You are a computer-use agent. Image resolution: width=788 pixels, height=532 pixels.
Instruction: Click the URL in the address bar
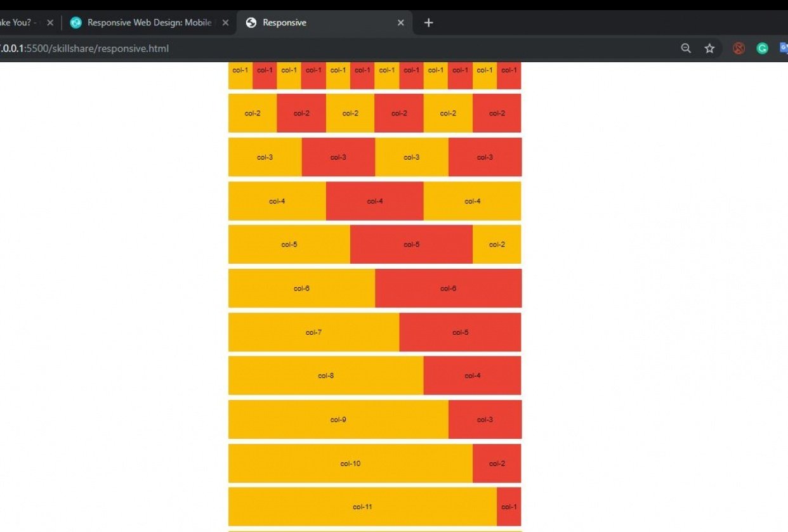click(x=89, y=48)
